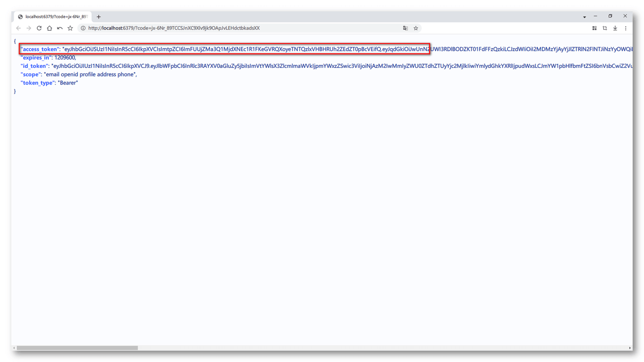This screenshot has height=362, width=644.
Task: Open the three-dot browser menu
Action: [x=626, y=28]
